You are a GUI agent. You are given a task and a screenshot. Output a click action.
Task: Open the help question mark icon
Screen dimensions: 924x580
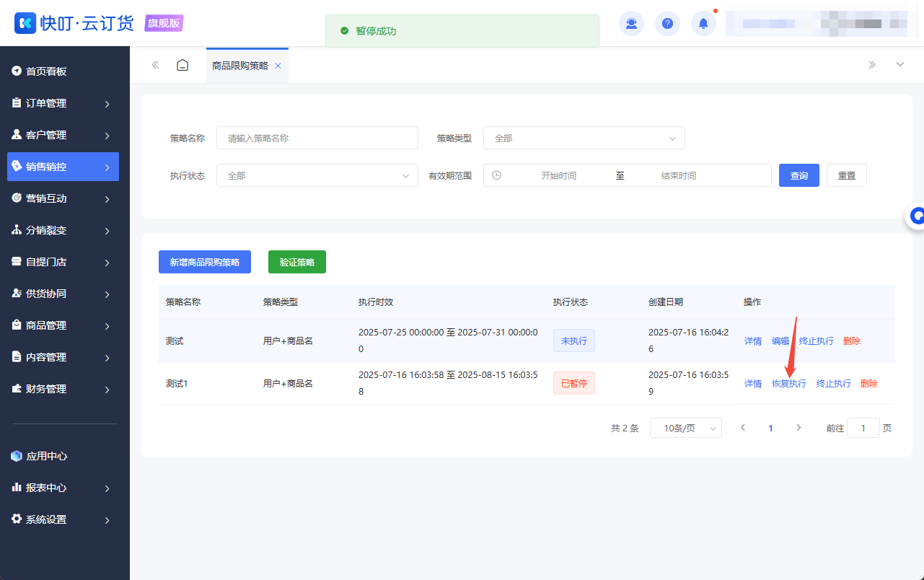[x=667, y=24]
